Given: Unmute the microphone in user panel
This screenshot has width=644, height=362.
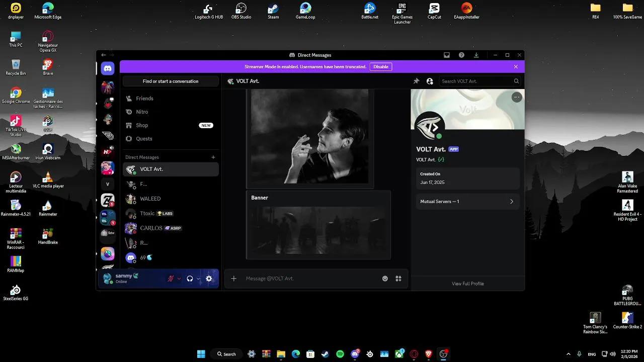Looking at the screenshot, I should coord(171,279).
